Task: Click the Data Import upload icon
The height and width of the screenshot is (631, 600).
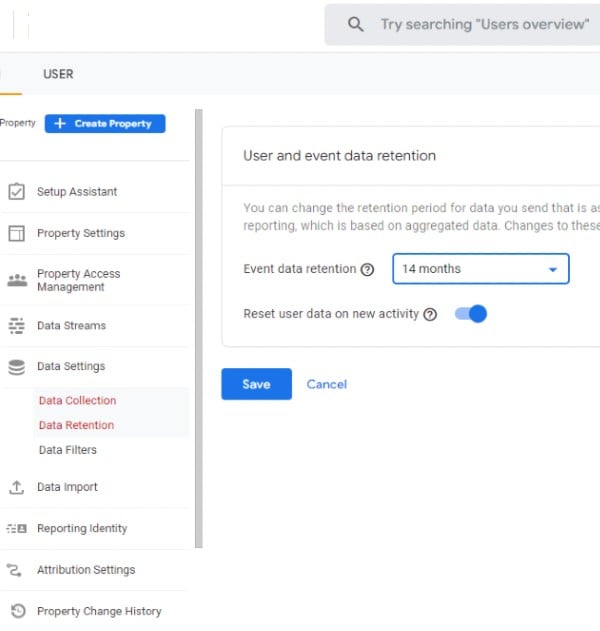Action: [x=17, y=487]
